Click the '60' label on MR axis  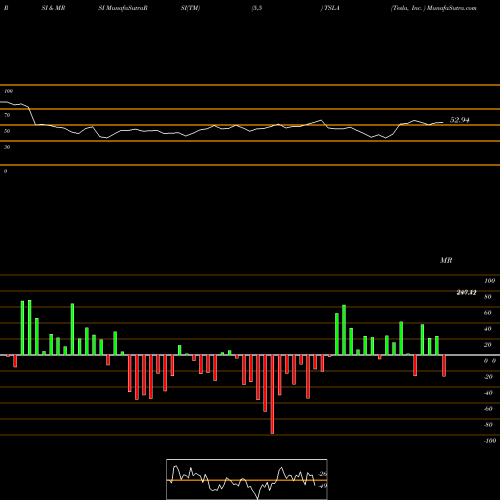488,313
